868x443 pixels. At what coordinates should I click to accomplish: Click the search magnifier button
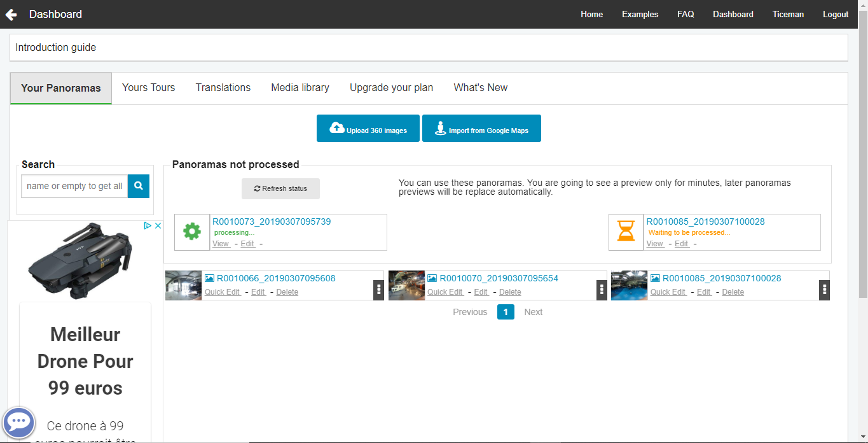139,186
